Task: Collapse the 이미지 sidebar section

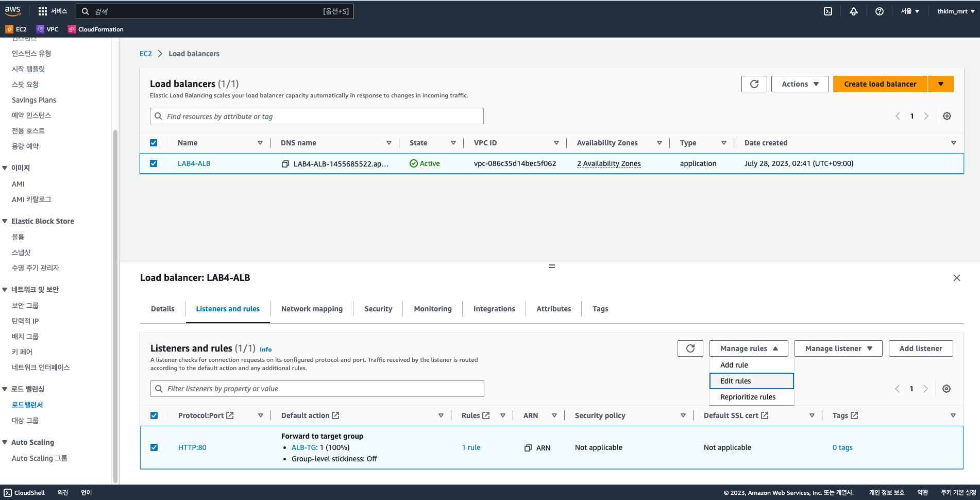Action: [5, 168]
